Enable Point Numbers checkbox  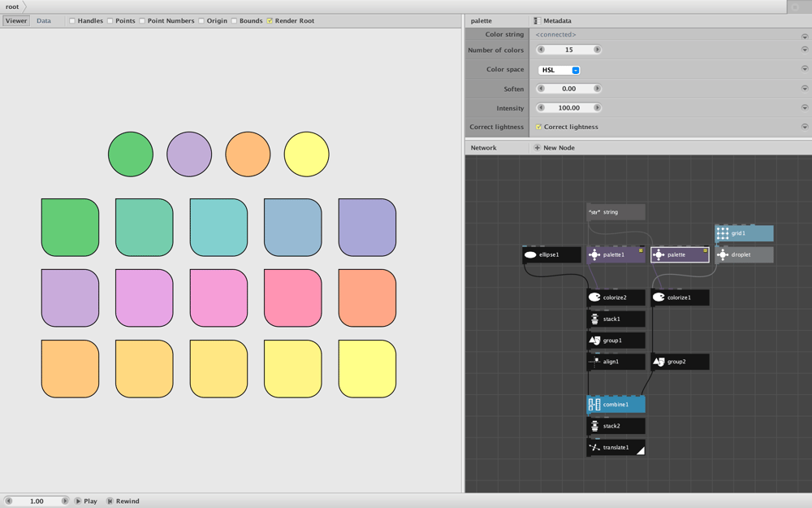click(142, 21)
